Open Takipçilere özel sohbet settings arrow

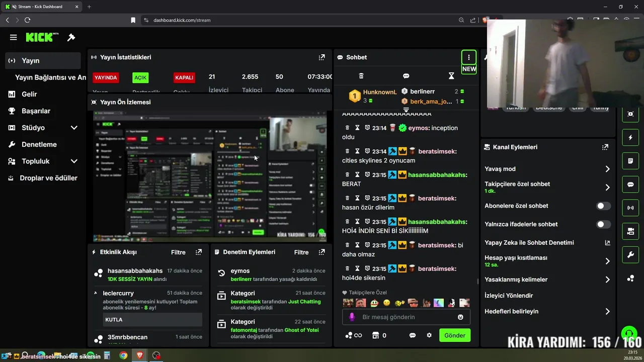tap(607, 188)
